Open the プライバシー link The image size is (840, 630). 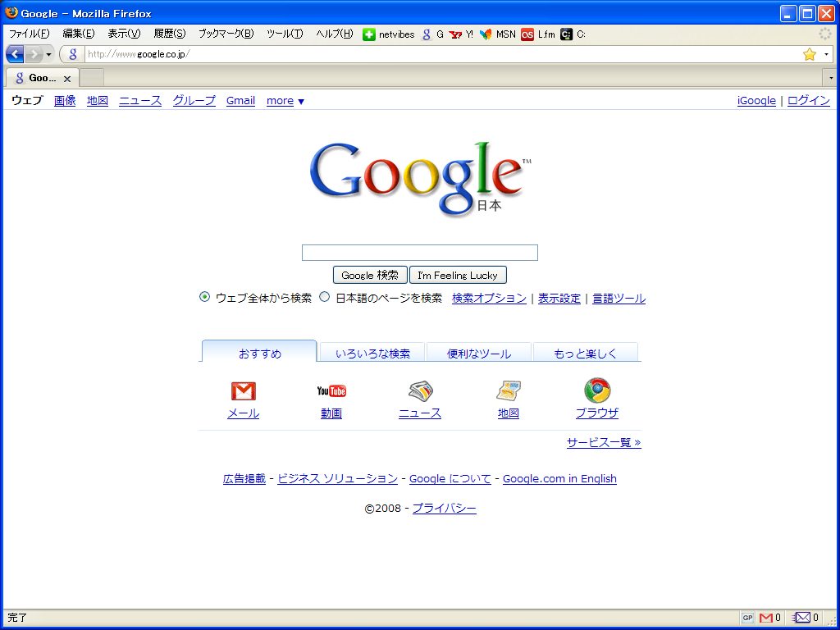pyautogui.click(x=444, y=509)
